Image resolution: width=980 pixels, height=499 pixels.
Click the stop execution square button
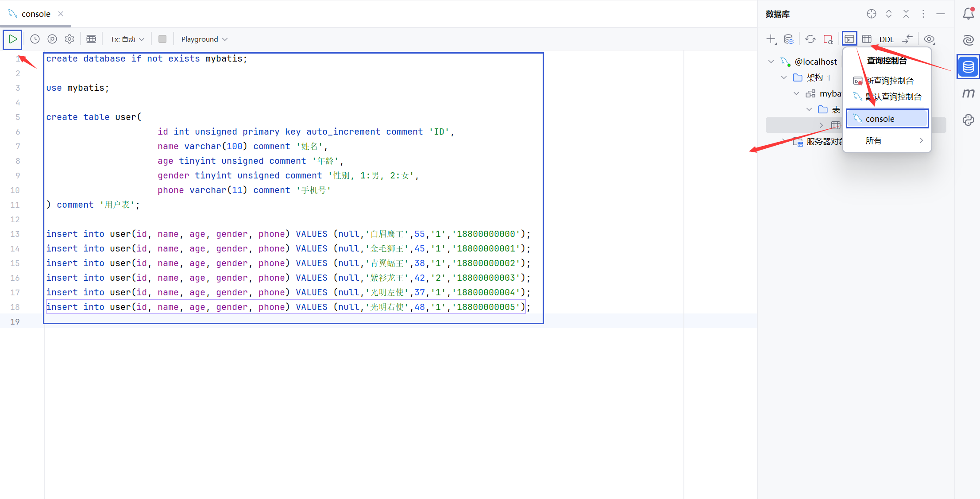162,39
